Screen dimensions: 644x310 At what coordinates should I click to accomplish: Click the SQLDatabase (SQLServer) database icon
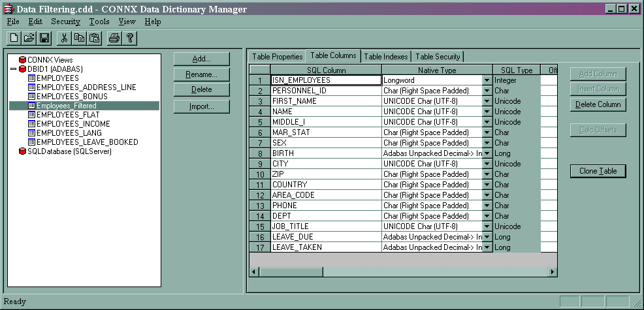click(23, 151)
